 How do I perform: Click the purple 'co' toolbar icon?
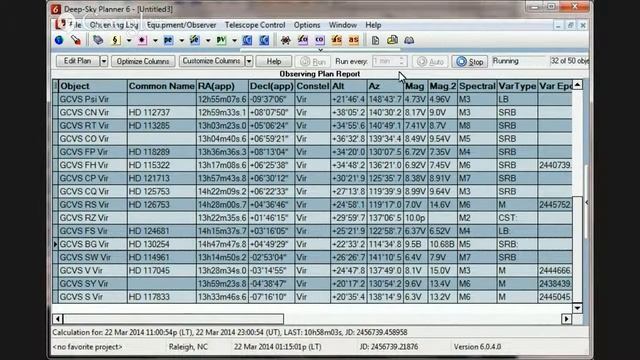[x=320, y=40]
